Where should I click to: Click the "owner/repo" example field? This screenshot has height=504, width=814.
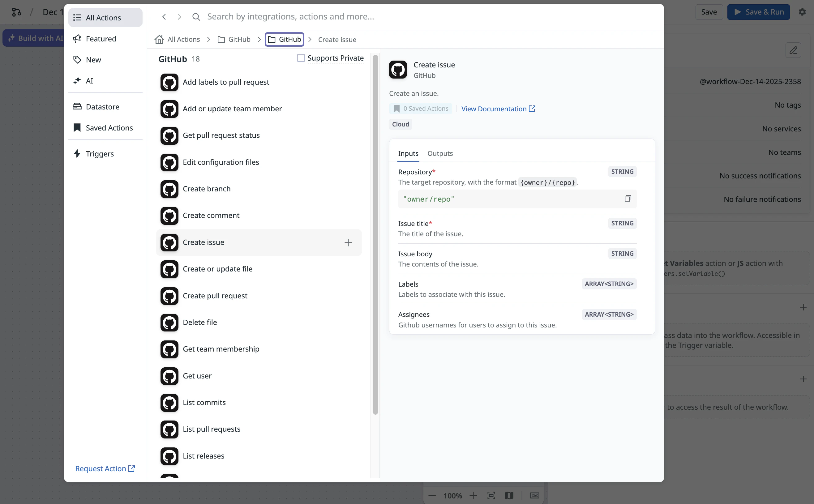coord(517,199)
